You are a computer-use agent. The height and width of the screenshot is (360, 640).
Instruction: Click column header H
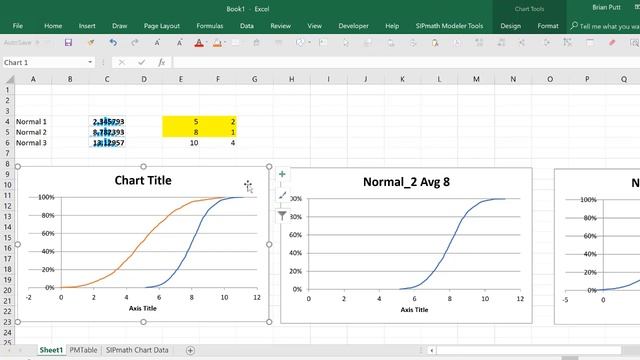click(x=291, y=79)
